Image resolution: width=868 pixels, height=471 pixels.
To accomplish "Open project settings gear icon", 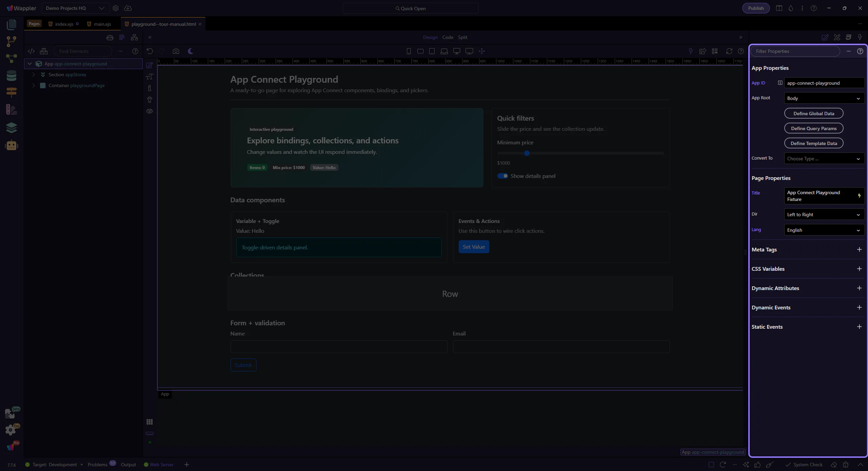I will point(116,8).
